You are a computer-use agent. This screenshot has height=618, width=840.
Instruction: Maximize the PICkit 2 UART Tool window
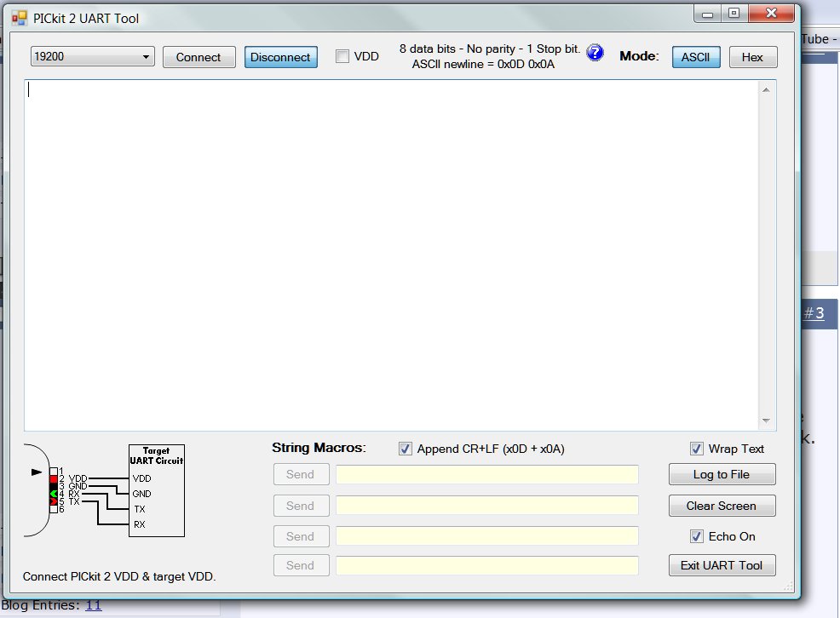(734, 14)
